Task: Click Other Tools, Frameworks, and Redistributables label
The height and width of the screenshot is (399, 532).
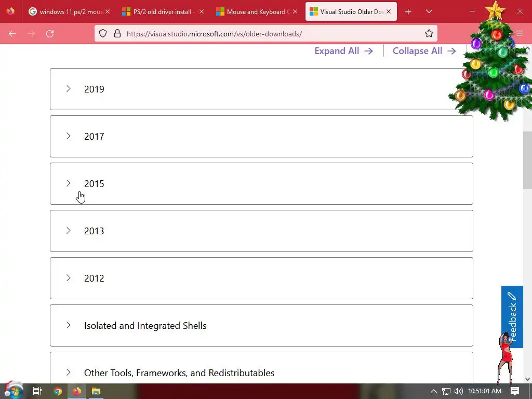Action: click(x=179, y=373)
